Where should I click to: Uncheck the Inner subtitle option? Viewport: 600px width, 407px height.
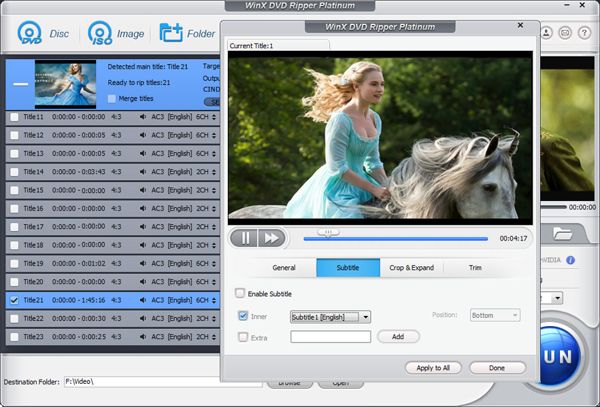[244, 316]
